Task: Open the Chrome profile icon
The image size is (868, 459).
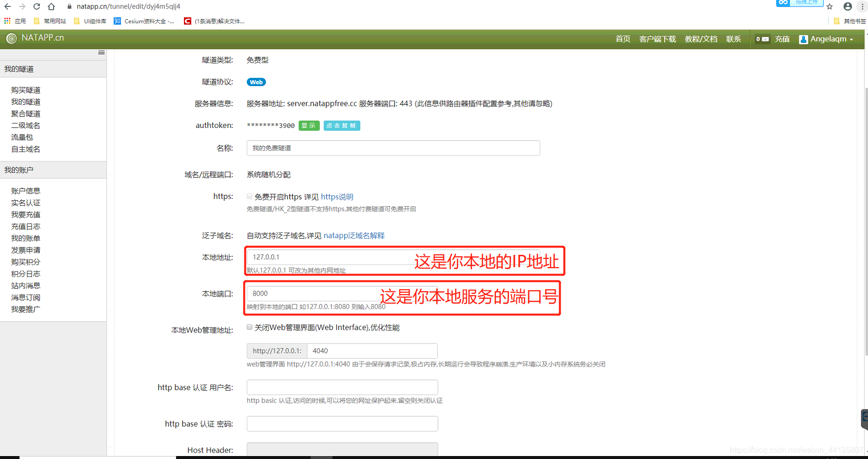Action: 847,6
